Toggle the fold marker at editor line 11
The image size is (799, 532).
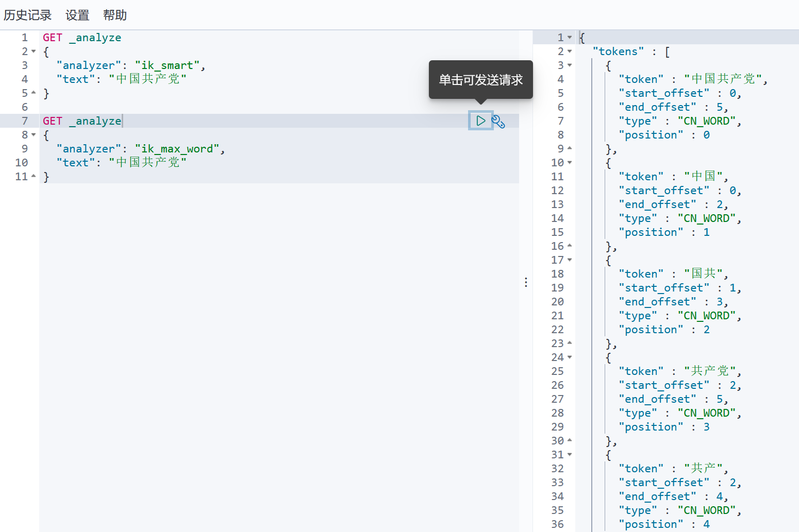click(x=34, y=177)
